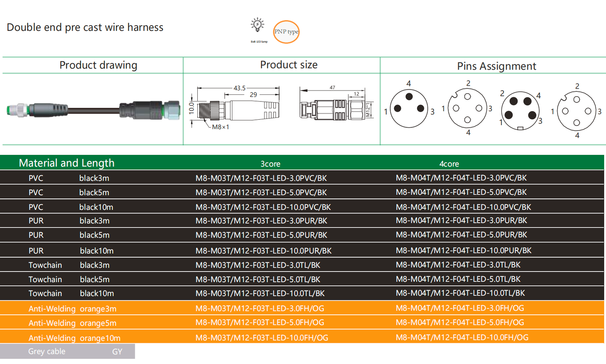Screen dimensions: 606x364
Task: Select M8-M03T/M12-F03T-LED-10.0PVC/BK part number
Action: 263,207
